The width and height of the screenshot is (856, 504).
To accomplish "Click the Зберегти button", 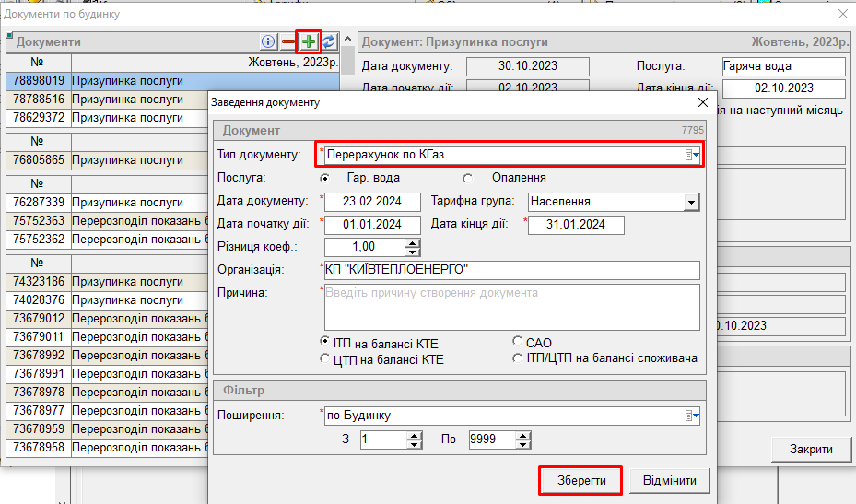I will click(x=580, y=481).
